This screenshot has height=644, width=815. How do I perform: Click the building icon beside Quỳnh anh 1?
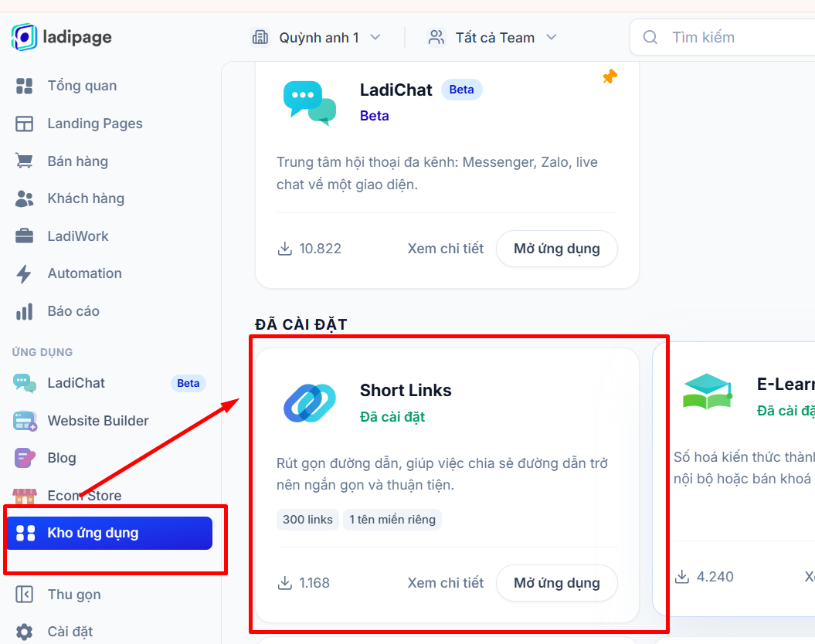(x=260, y=37)
